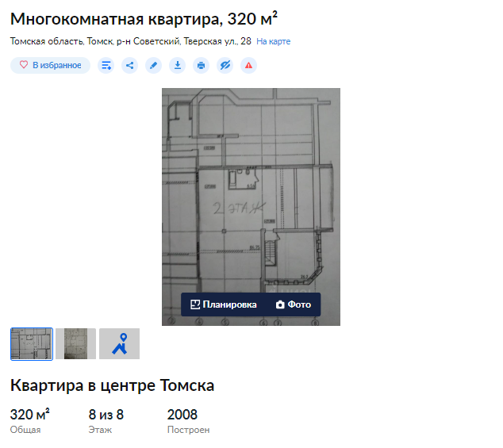This screenshot has width=503, height=448.
Task: Download the listing via download icon
Action: coord(178,65)
